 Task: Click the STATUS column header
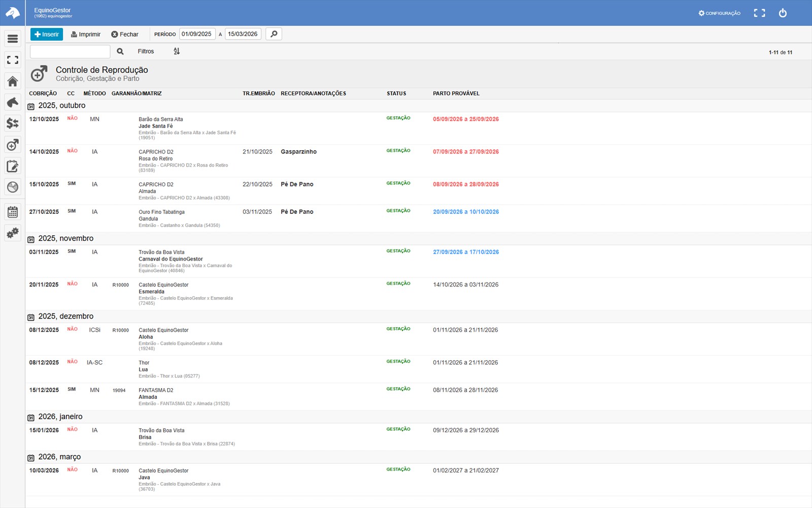396,93
